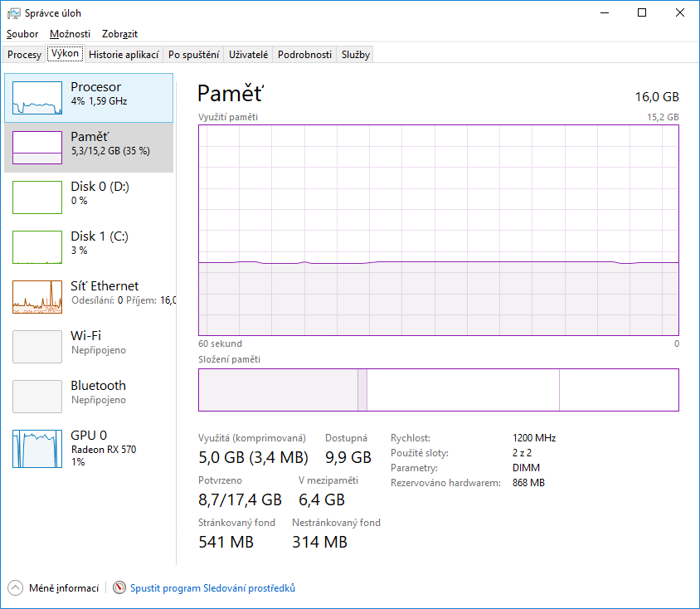Go to the Po spuštění tab

pos(193,55)
